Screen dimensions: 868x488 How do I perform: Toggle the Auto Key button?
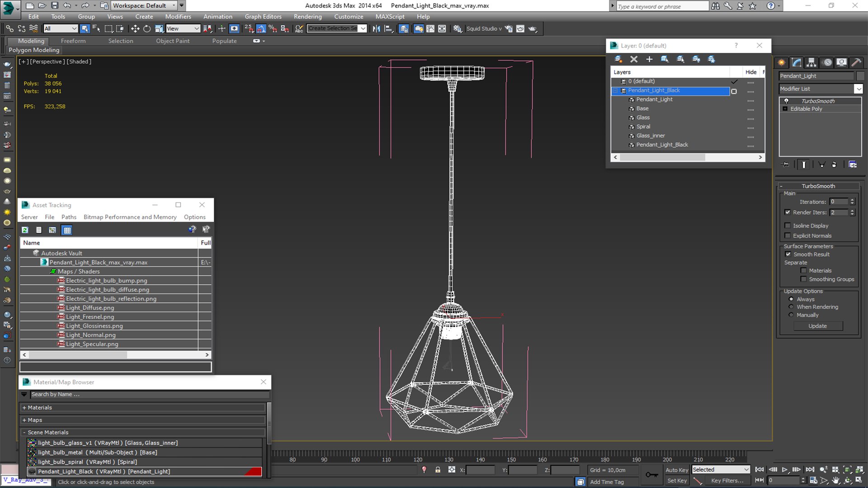[677, 470]
